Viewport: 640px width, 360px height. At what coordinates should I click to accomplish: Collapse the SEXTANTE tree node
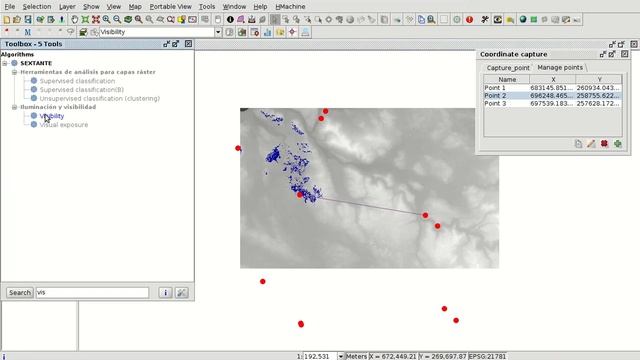pyautogui.click(x=5, y=63)
